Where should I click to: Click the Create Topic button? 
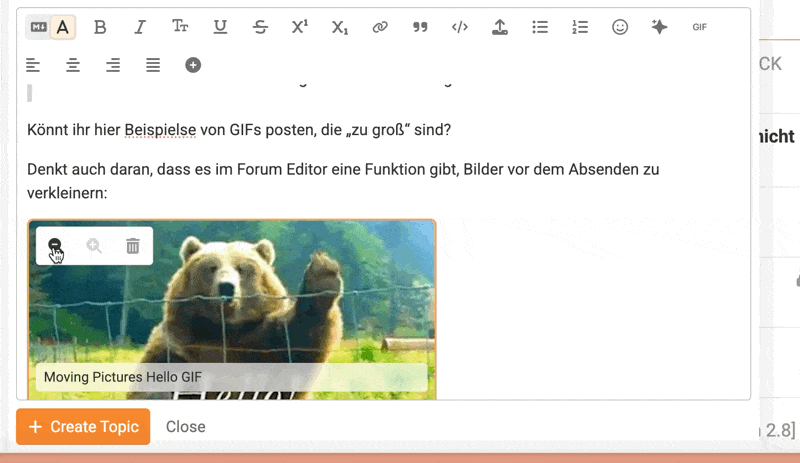pyautogui.click(x=83, y=427)
